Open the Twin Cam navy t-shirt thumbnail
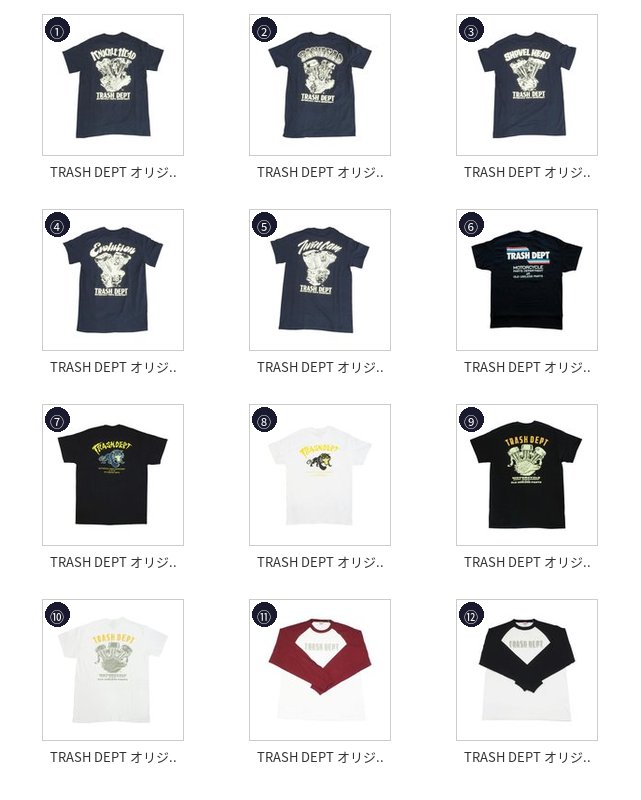 coord(320,280)
